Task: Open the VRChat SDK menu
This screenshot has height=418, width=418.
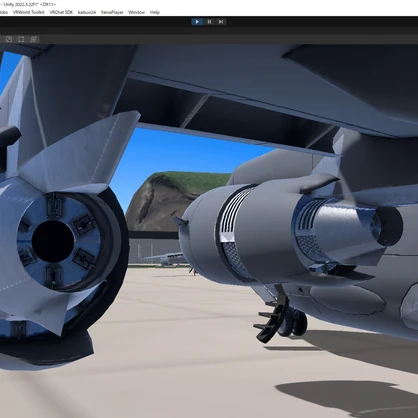Action: click(61, 12)
